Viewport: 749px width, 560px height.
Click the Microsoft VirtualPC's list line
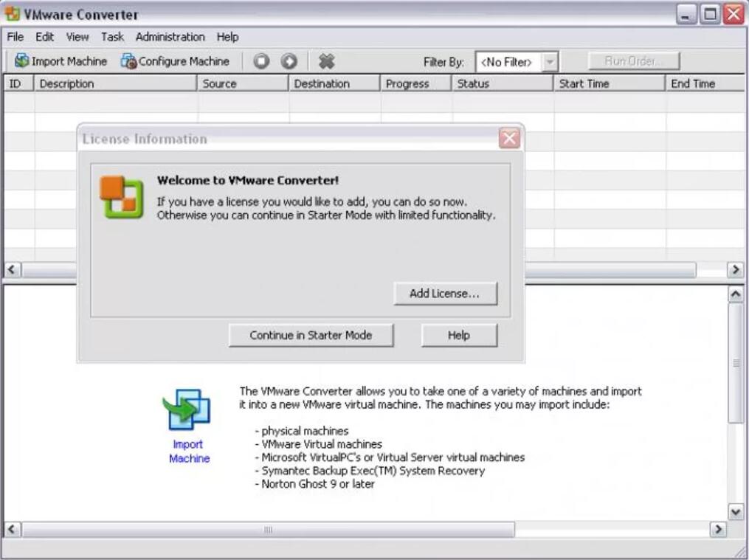[x=390, y=457]
